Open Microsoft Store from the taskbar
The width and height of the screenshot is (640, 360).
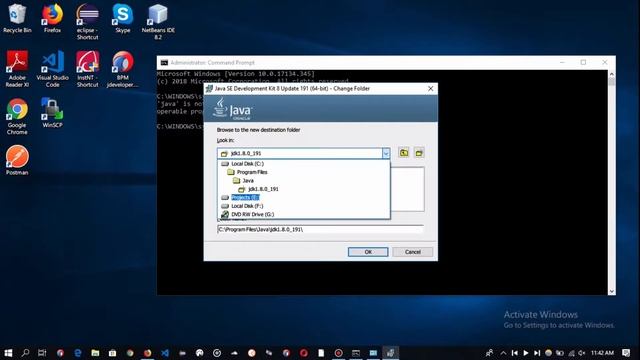[x=113, y=353]
